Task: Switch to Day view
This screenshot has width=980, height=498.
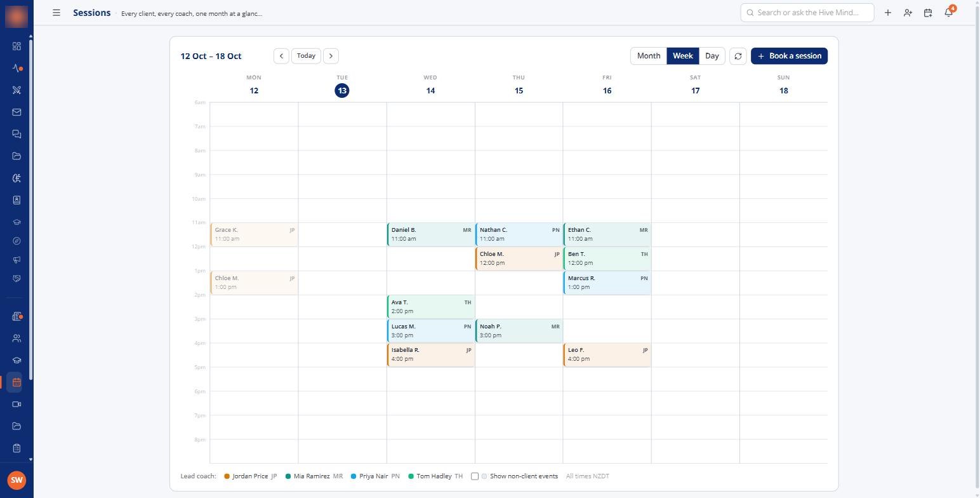Action: point(712,56)
